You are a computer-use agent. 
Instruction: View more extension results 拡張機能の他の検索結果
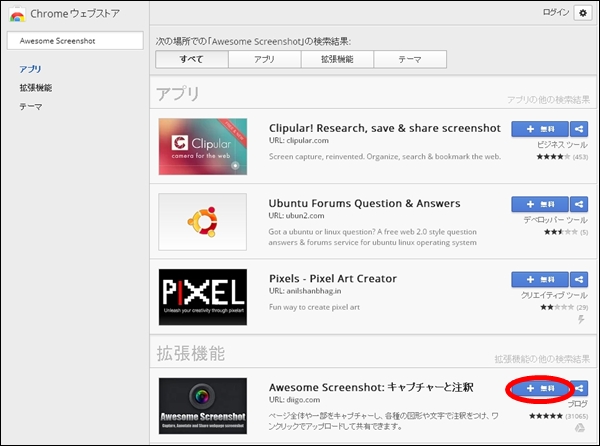coord(542,359)
